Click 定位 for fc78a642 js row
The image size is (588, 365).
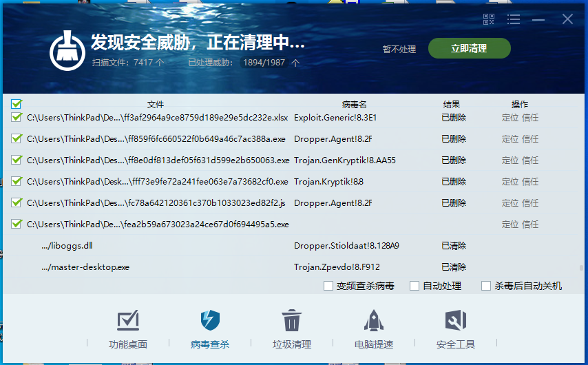tap(510, 203)
